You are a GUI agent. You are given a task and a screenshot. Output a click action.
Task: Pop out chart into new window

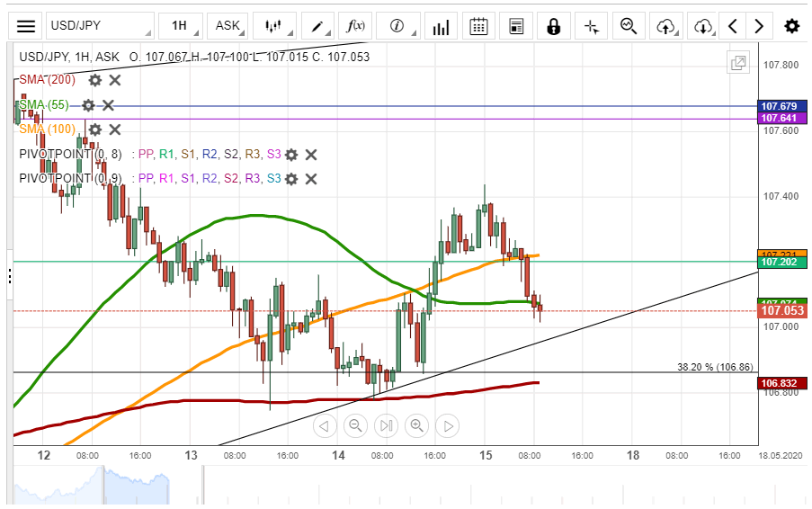click(738, 63)
